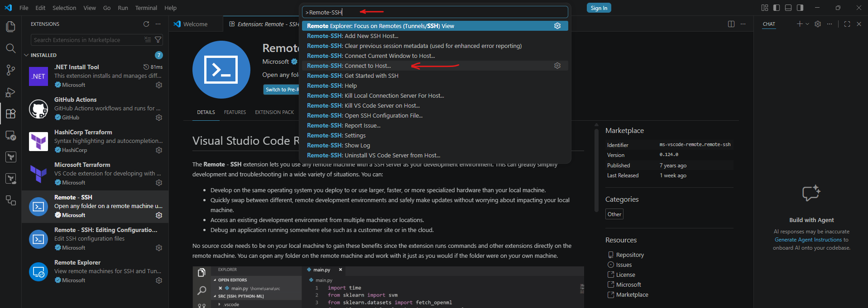Image resolution: width=868 pixels, height=308 pixels.
Task: Toggle the bottom panel layout button
Action: point(788,8)
